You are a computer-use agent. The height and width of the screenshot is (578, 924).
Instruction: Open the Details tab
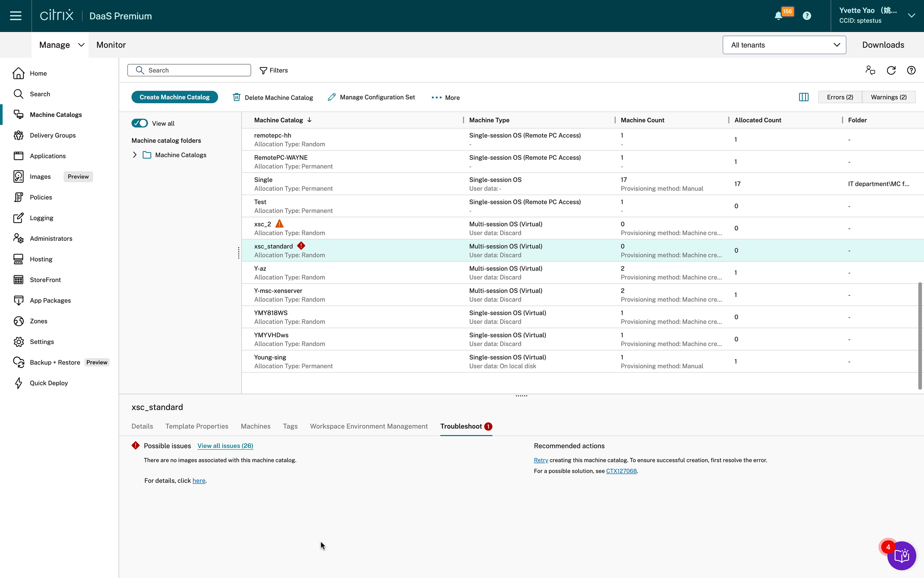coord(142,426)
